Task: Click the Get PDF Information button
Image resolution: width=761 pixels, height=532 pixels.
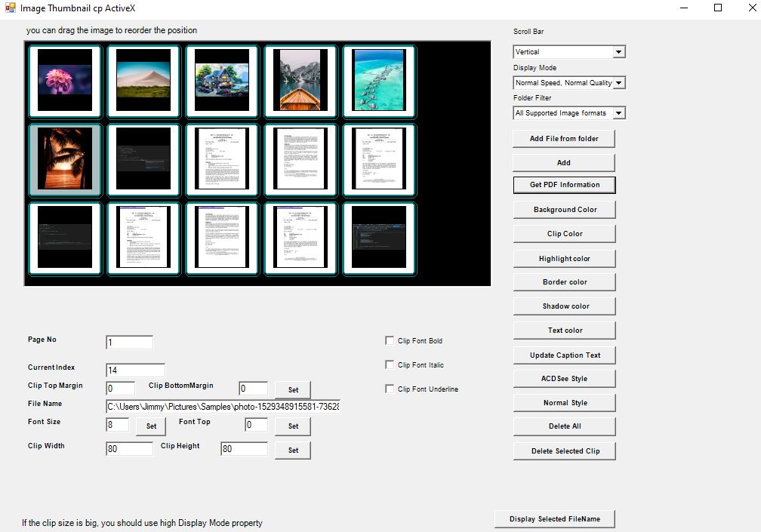Action: point(564,185)
